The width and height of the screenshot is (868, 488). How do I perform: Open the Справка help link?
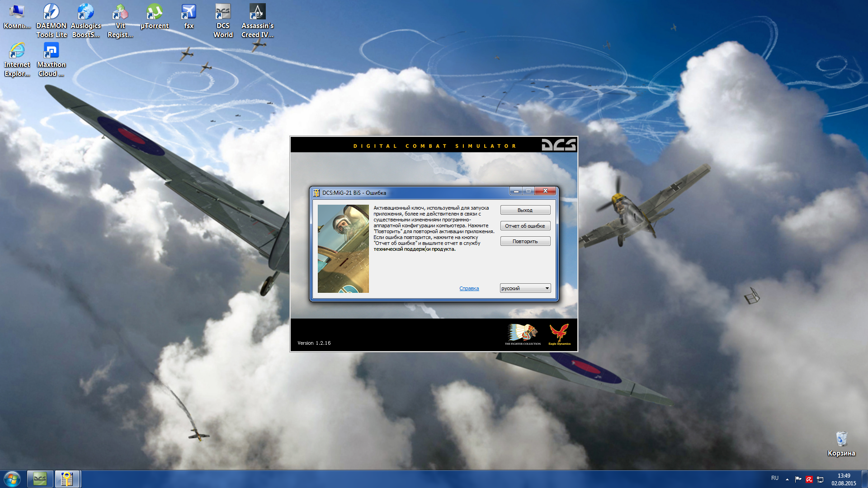(469, 288)
